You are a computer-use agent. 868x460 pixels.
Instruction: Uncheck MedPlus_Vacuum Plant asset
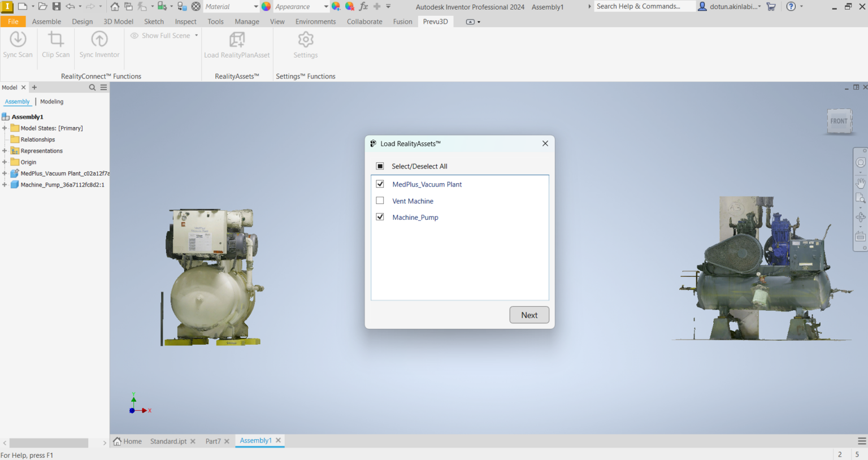pos(380,184)
